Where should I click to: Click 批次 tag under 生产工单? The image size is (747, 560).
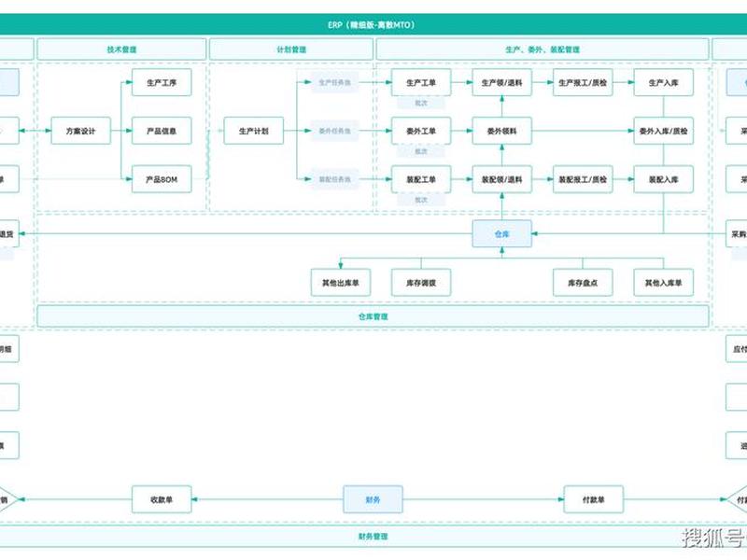pyautogui.click(x=421, y=103)
